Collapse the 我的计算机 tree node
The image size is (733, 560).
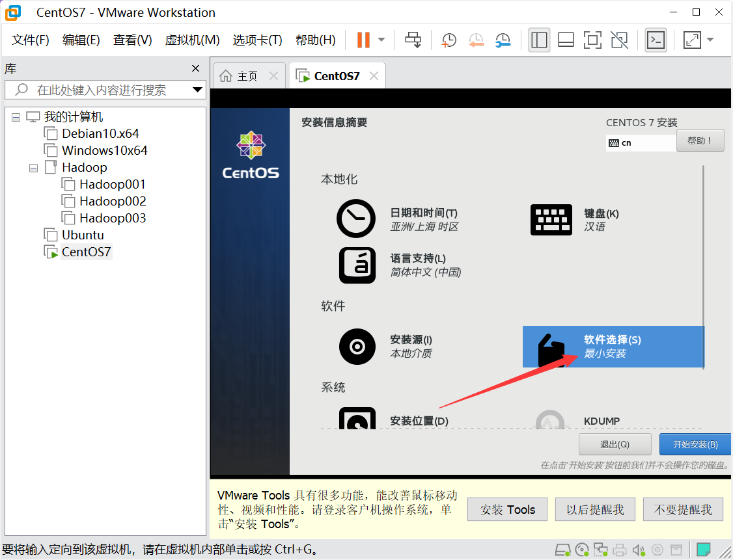tap(16, 117)
